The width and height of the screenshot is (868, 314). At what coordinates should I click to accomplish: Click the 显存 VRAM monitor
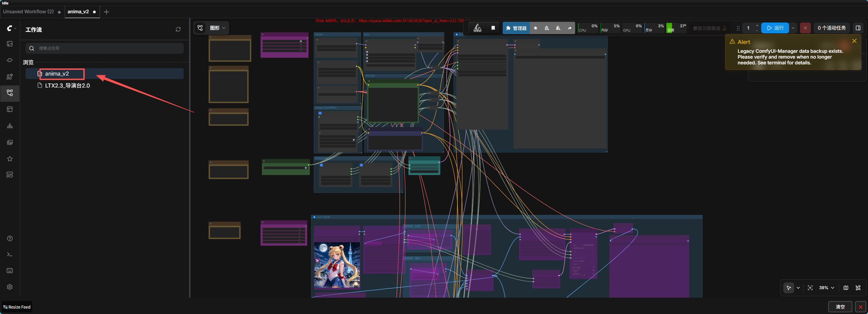point(654,28)
